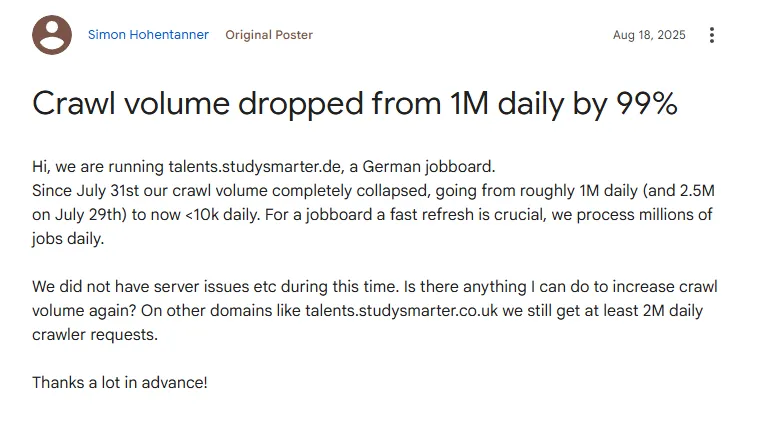Click the words German jobboard
The width and height of the screenshot is (779, 445).
[428, 166]
